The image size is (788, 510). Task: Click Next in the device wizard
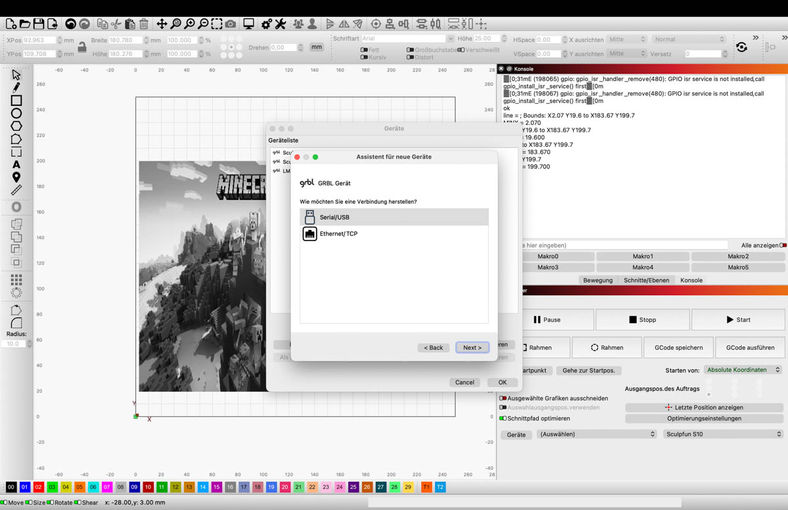472,347
